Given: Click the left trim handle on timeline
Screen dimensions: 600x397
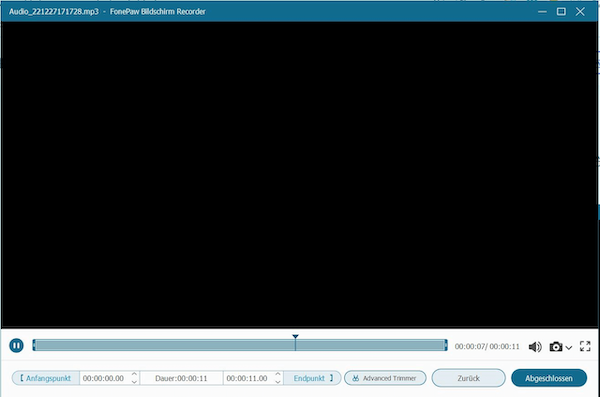Looking at the screenshot, I should [x=34, y=345].
